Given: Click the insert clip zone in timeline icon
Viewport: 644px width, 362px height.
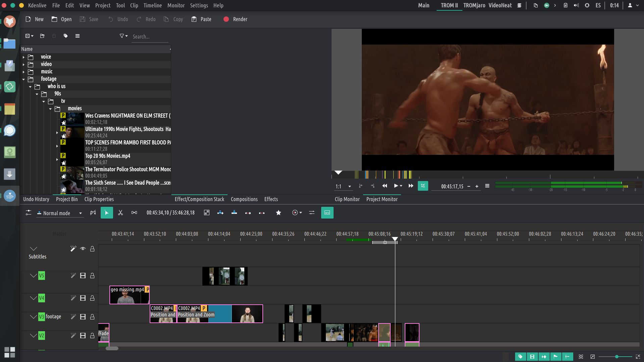Looking at the screenshot, I should tap(220, 213).
